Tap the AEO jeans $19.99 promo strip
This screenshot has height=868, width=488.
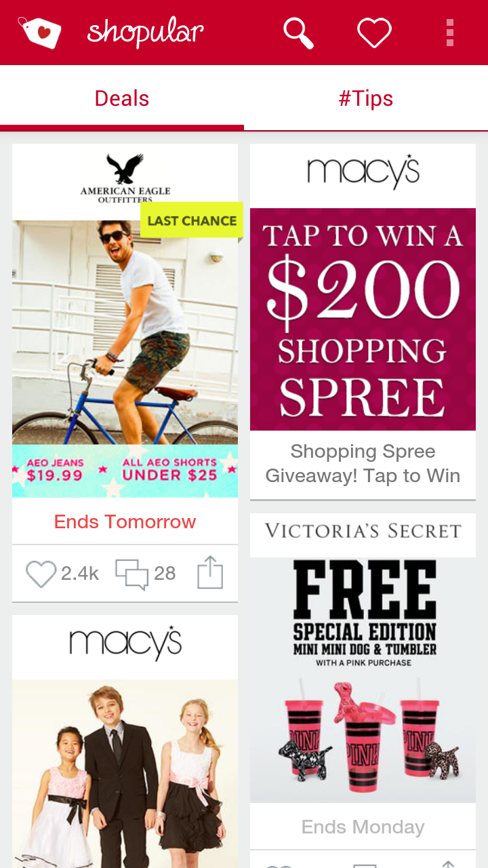click(x=125, y=471)
